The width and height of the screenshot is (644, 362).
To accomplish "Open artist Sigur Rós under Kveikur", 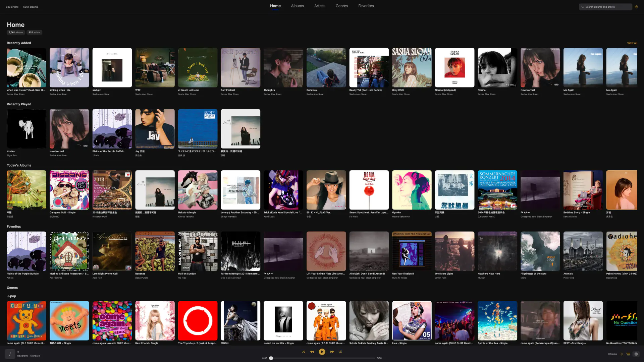I will coord(12,156).
